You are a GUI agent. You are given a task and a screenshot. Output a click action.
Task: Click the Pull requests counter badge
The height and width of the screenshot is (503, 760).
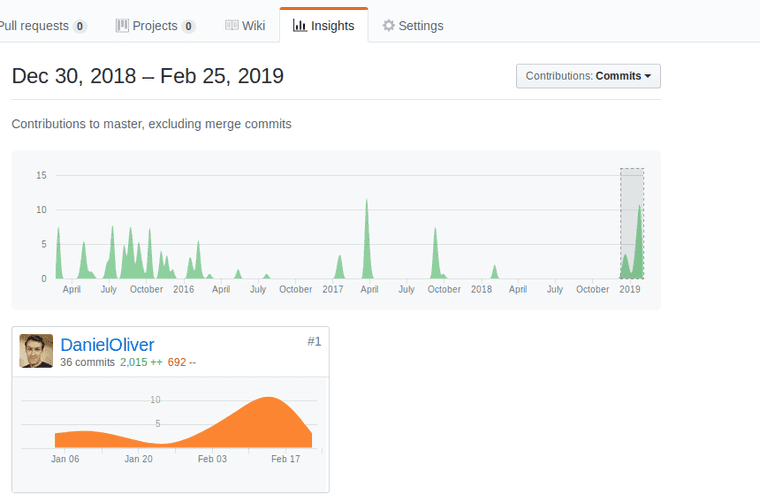[80, 26]
